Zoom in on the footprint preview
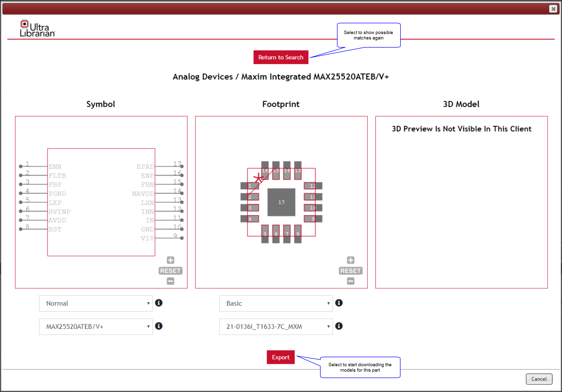The height and width of the screenshot is (392, 562). tap(350, 260)
